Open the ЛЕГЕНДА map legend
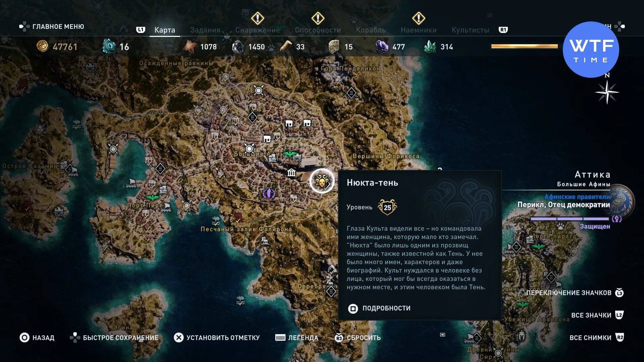Viewport: 644px width, 362px height. tap(297, 338)
